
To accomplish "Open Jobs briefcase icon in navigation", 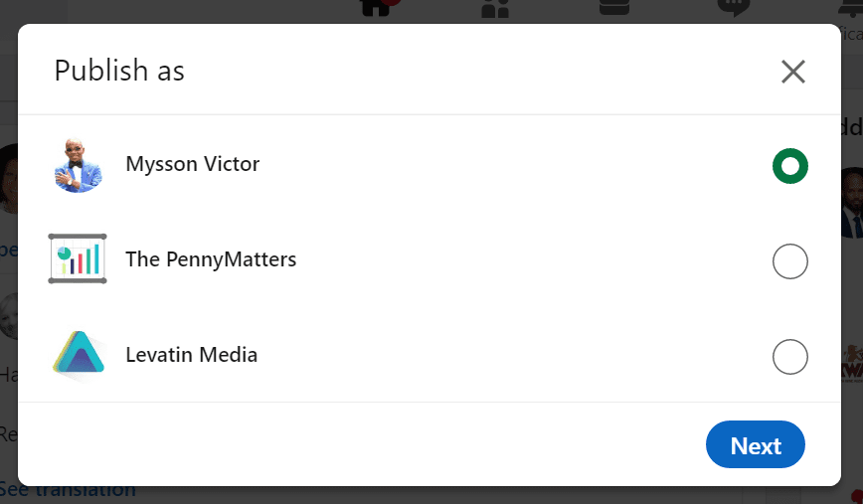I will (614, 7).
